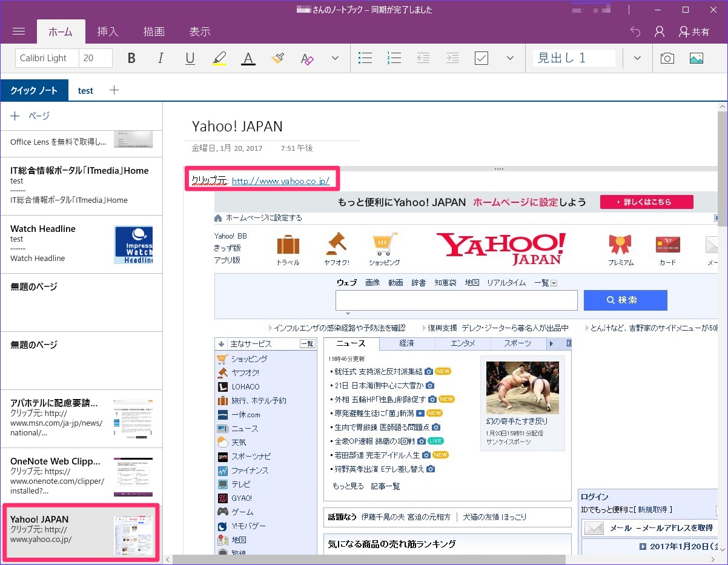Switch to the 描画 tab
This screenshot has width=728, height=565.
(x=154, y=32)
